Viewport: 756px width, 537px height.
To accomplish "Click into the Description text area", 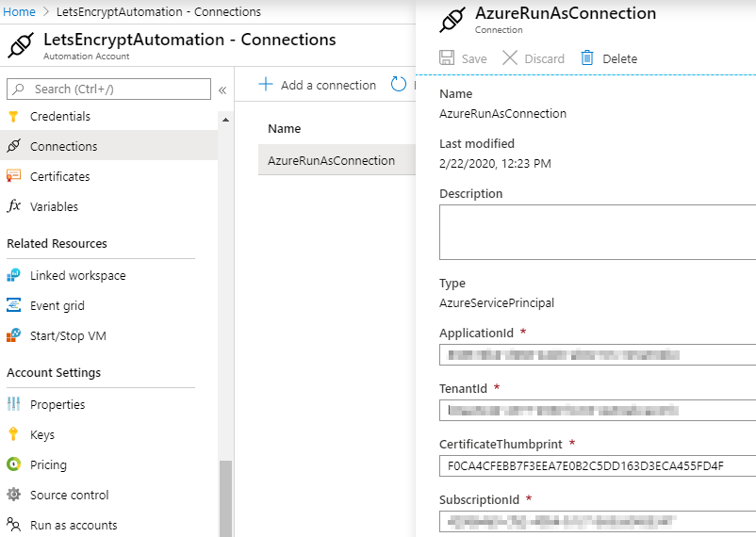I will tap(598, 232).
